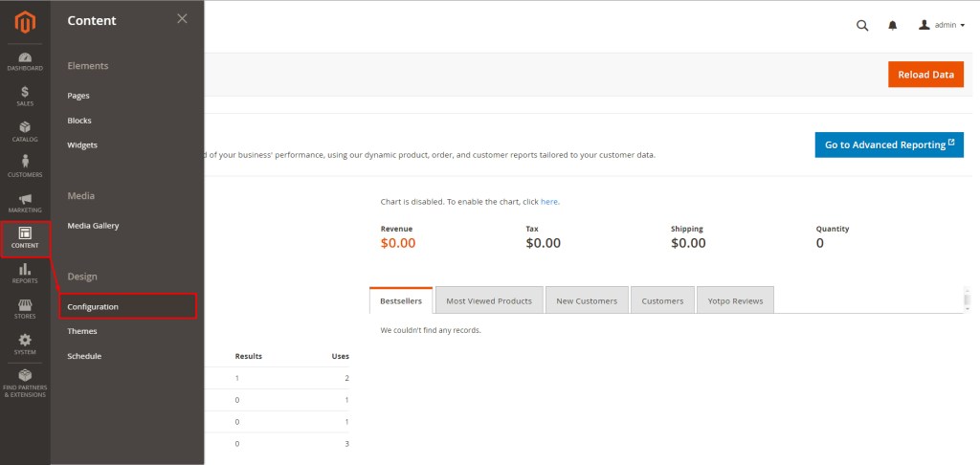Switch to New Customers tab
The image size is (980, 465).
(587, 300)
